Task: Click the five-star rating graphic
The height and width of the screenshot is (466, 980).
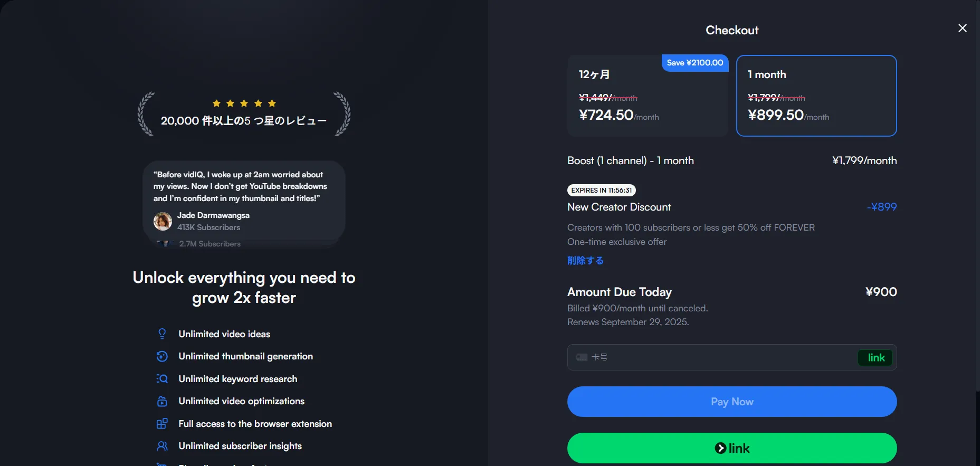Action: point(244,103)
